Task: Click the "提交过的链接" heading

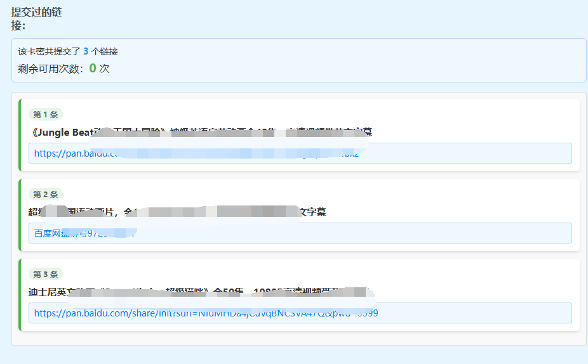Action: click(x=36, y=18)
